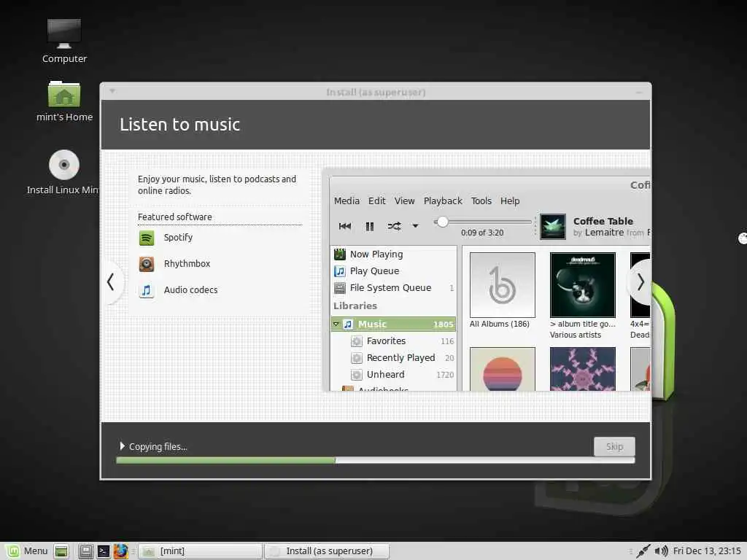
Task: Click the Favorites gear icon
Action: pos(356,341)
